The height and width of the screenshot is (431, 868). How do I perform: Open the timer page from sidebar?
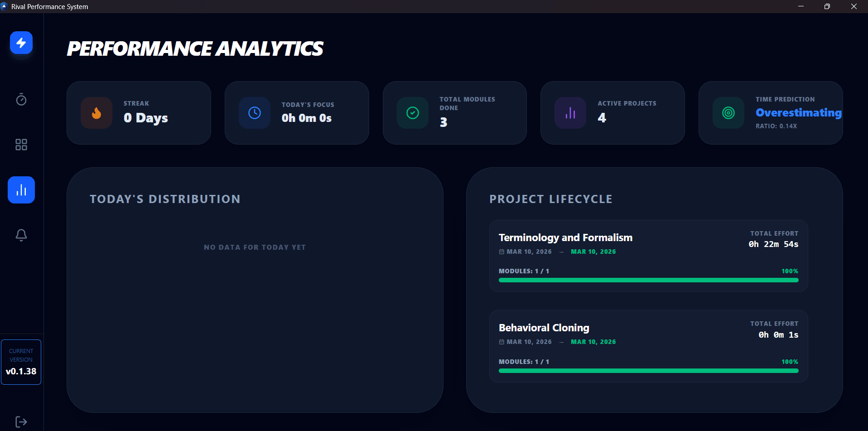pos(21,99)
